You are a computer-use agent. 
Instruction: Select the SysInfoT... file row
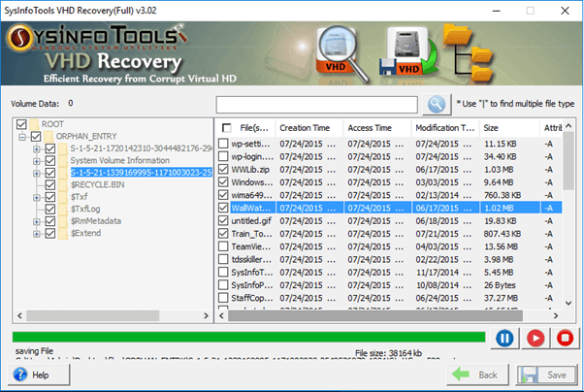389,273
